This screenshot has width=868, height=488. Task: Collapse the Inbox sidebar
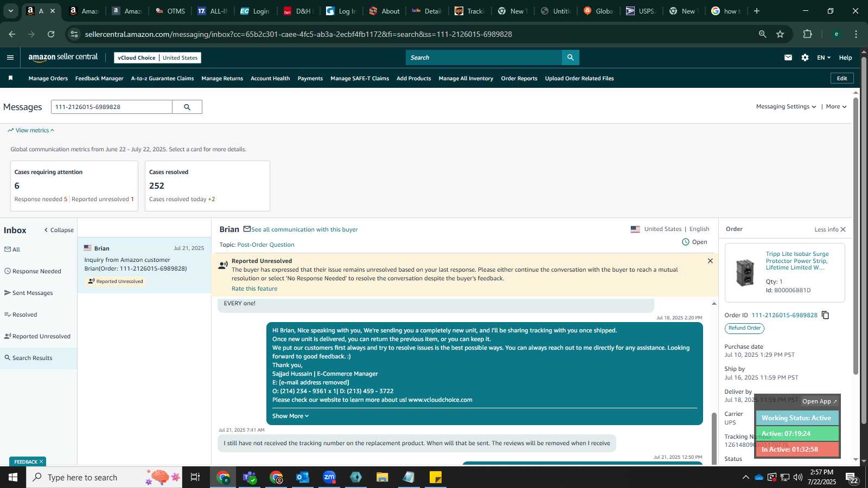[x=59, y=230]
